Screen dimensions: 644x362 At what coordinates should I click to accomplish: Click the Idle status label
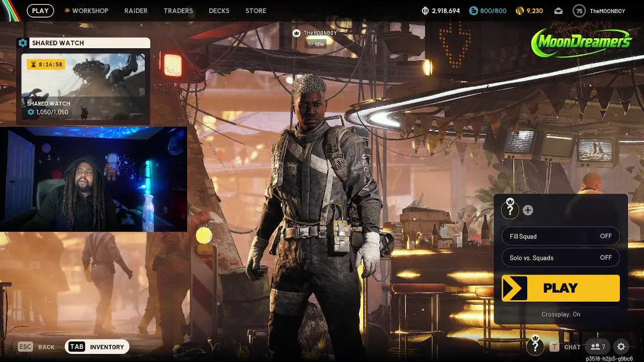316,44
